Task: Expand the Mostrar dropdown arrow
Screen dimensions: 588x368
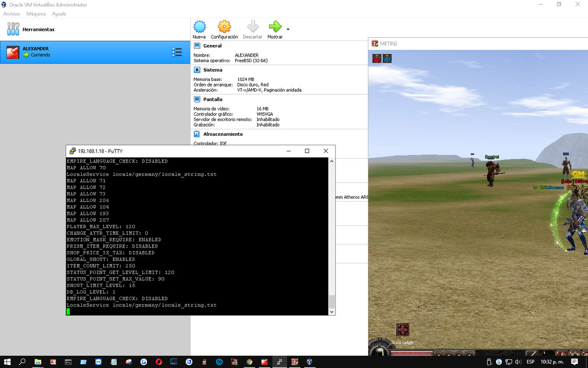Action: (288, 29)
